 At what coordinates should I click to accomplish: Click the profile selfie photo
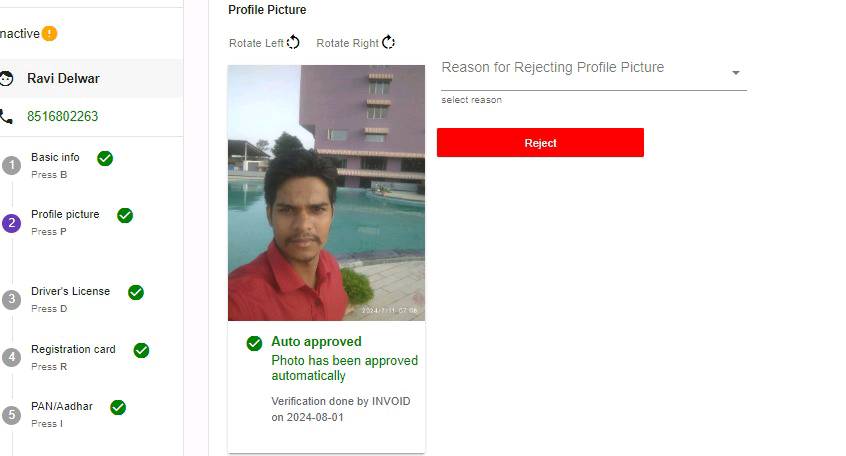[326, 193]
